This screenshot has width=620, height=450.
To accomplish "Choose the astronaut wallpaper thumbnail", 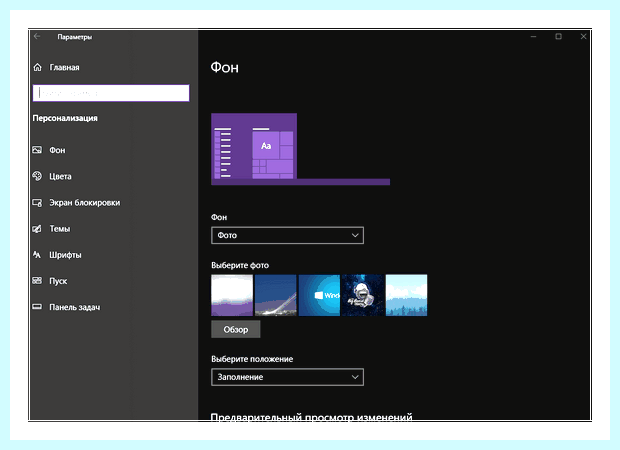I will tap(363, 295).
